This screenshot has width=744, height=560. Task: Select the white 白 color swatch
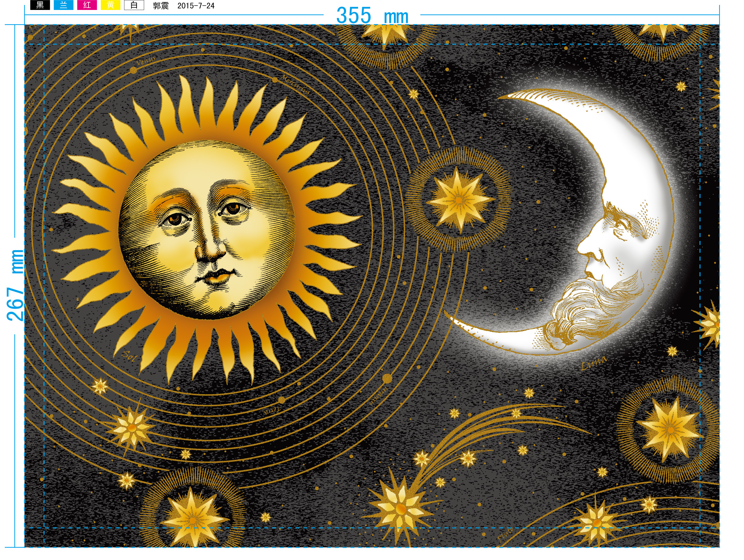coord(134,5)
